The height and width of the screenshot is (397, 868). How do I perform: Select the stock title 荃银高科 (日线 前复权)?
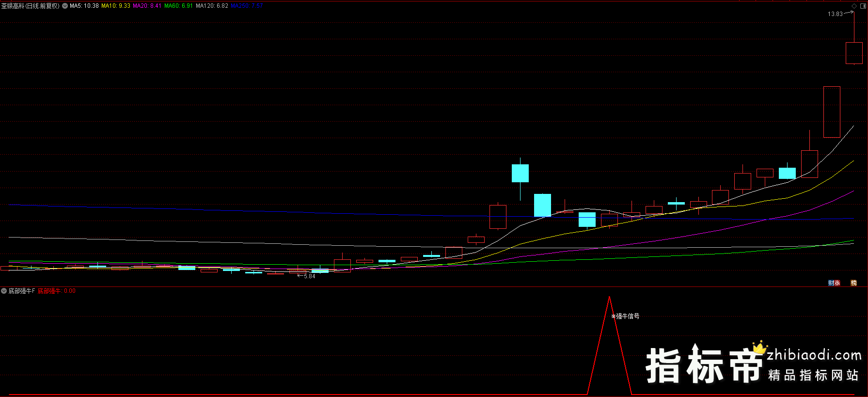[30, 6]
